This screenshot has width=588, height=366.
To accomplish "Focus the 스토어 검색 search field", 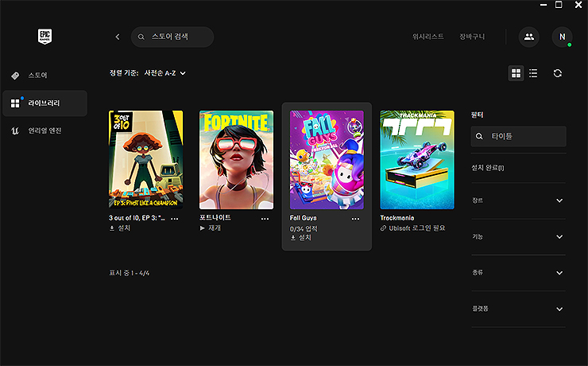I will click(x=172, y=37).
